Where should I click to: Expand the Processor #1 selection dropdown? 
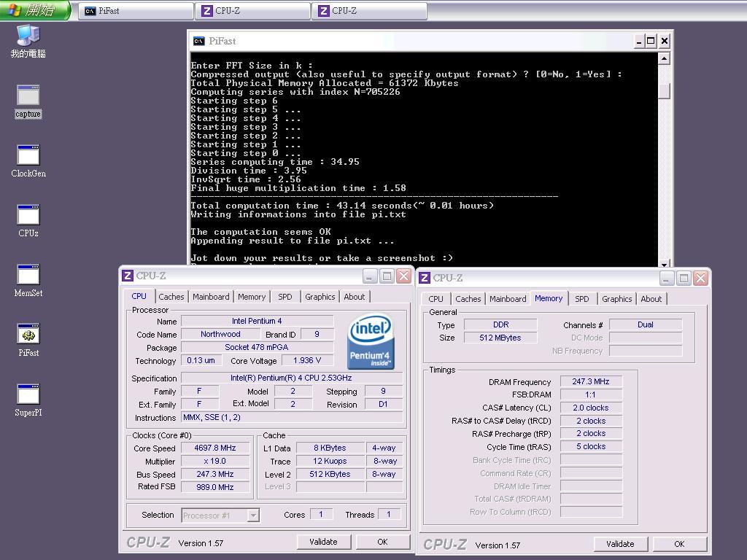pyautogui.click(x=253, y=516)
